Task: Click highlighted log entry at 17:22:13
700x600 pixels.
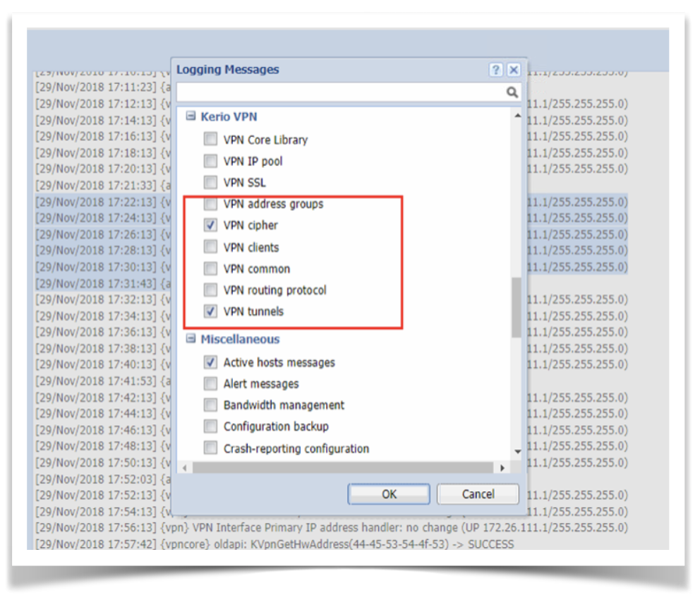Action: pos(103,202)
